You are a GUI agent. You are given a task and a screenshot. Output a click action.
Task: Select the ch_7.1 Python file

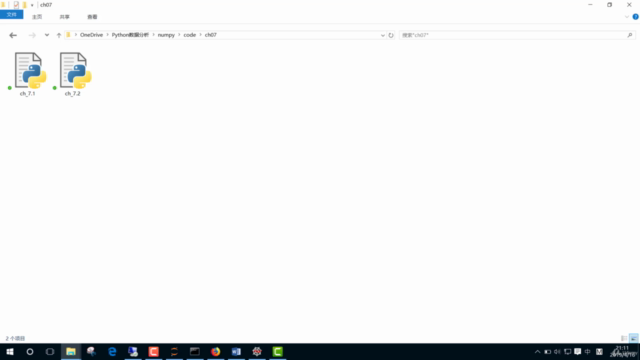point(28,74)
